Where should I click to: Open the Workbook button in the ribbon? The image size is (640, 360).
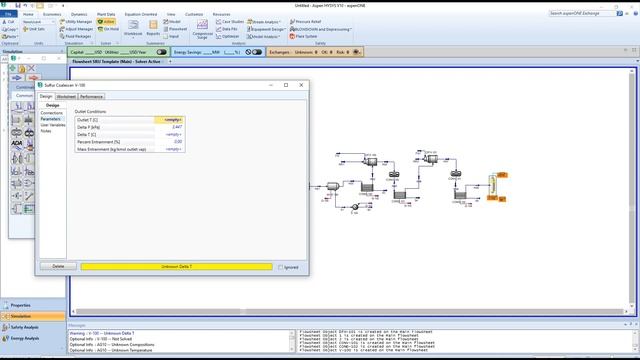(x=133, y=28)
